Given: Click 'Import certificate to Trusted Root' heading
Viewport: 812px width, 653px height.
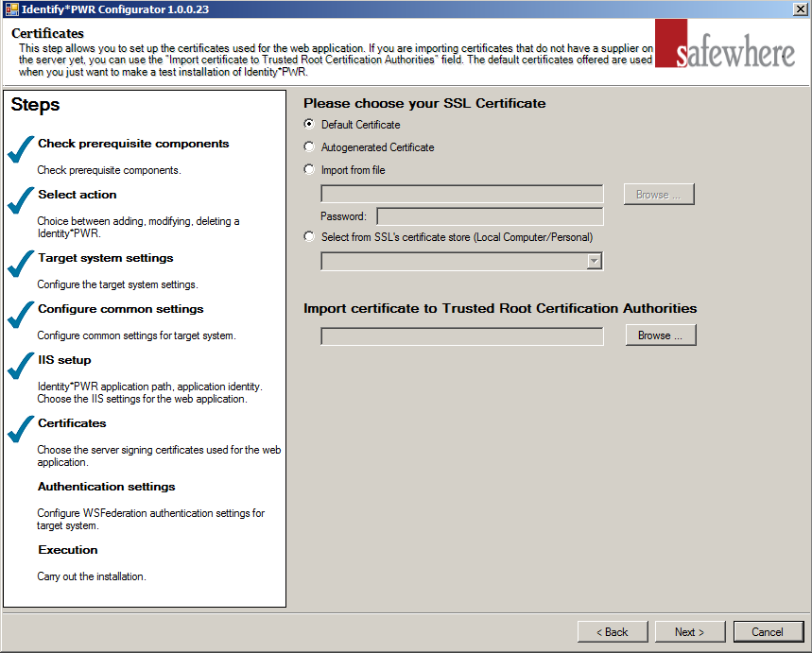Looking at the screenshot, I should 500,309.
